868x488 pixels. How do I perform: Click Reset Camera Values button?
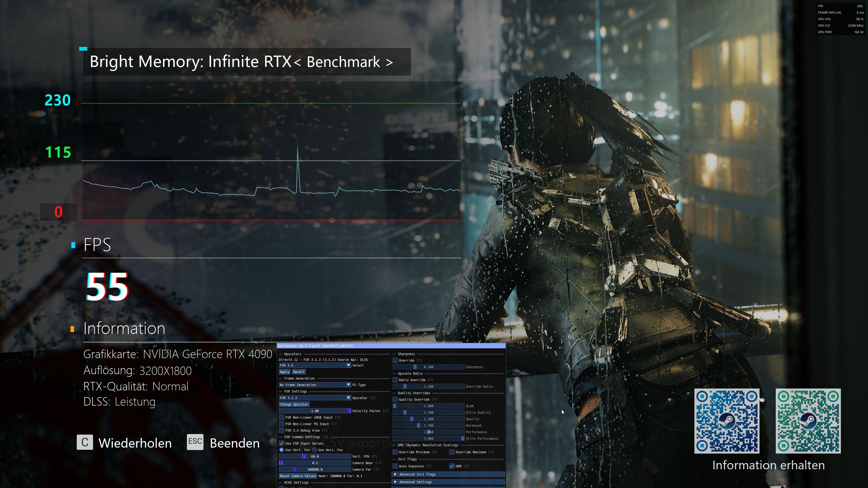298,476
